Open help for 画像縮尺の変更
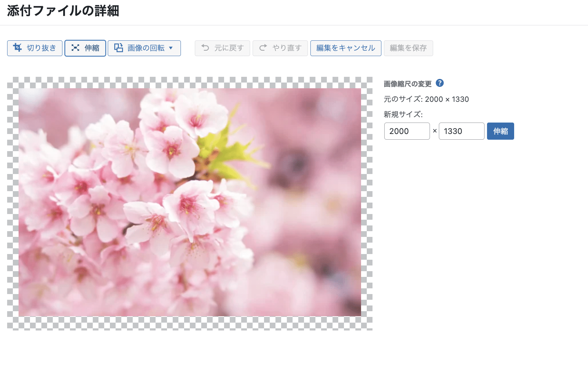 tap(440, 83)
